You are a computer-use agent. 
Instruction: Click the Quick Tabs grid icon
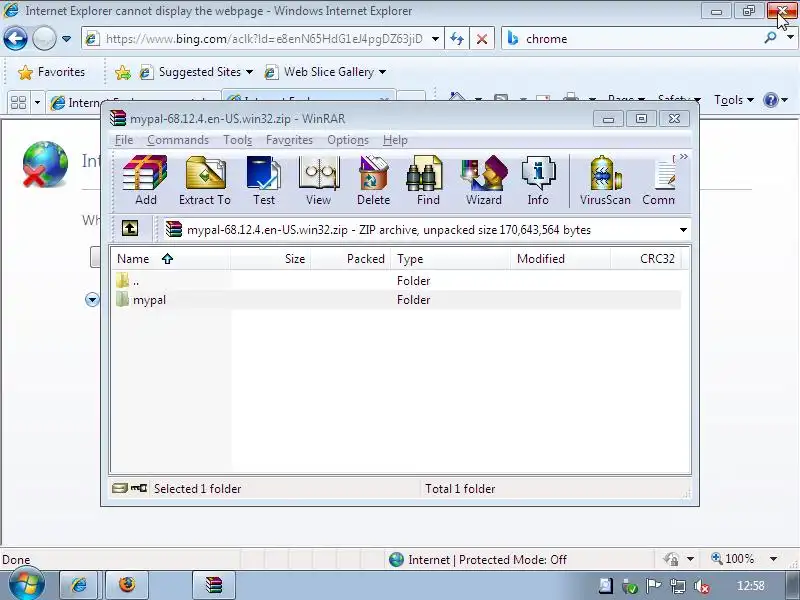(x=18, y=103)
